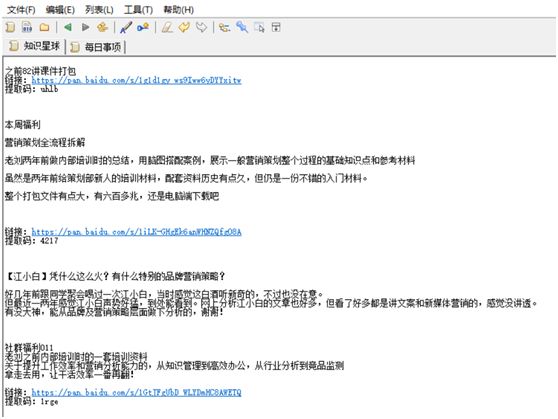This screenshot has height=419, width=558.
Task: Click the grey forward arrow icon
Action: tap(85, 27)
